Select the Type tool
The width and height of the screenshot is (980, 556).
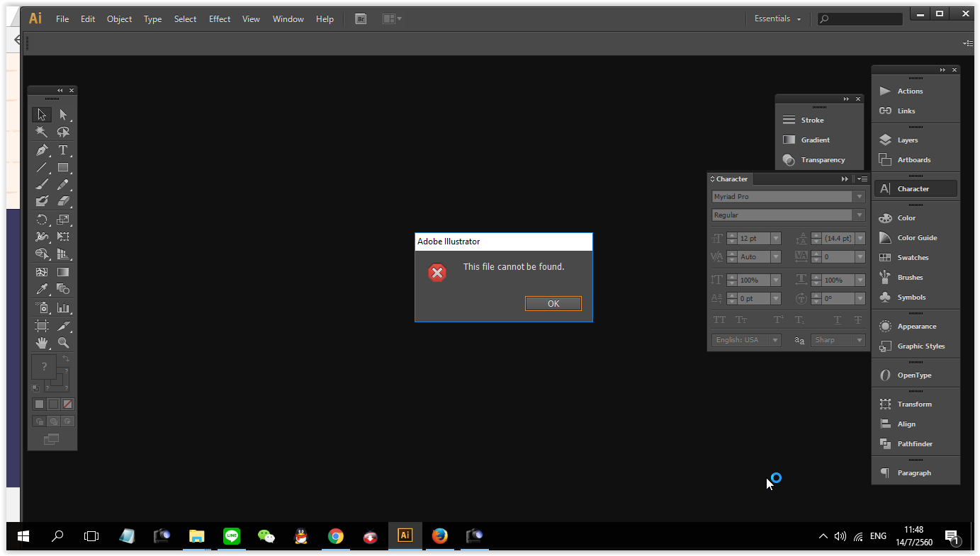click(63, 150)
